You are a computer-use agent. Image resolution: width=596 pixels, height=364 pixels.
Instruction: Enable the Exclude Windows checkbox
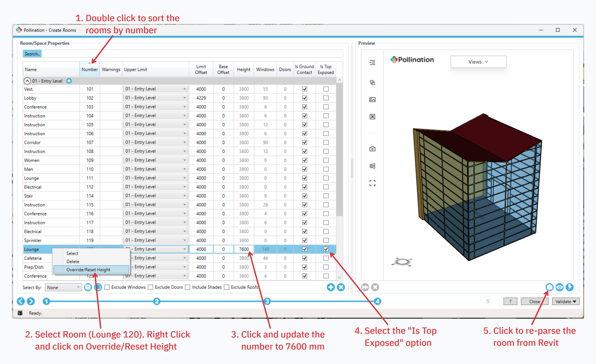pyautogui.click(x=107, y=287)
